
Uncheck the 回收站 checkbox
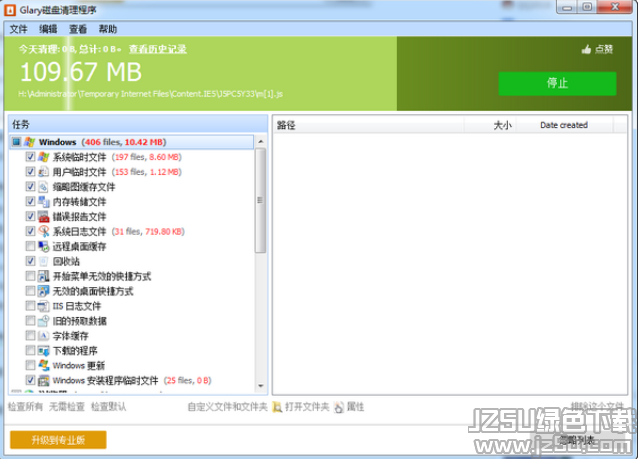(x=30, y=261)
